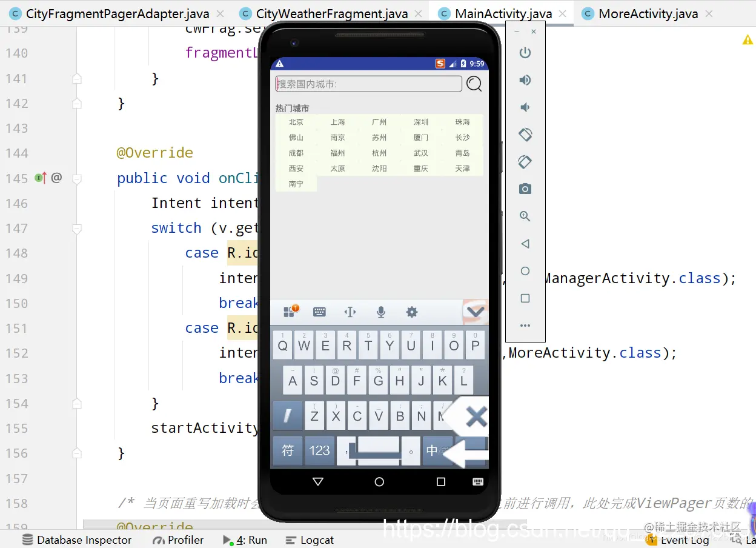
Task: Collapse the code fold marker at line 156
Action: pos(76,453)
